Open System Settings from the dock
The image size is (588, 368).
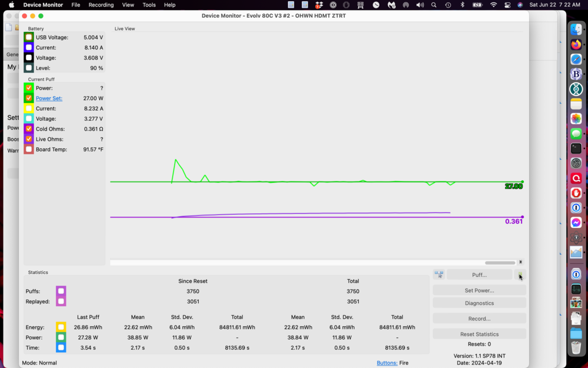(576, 163)
